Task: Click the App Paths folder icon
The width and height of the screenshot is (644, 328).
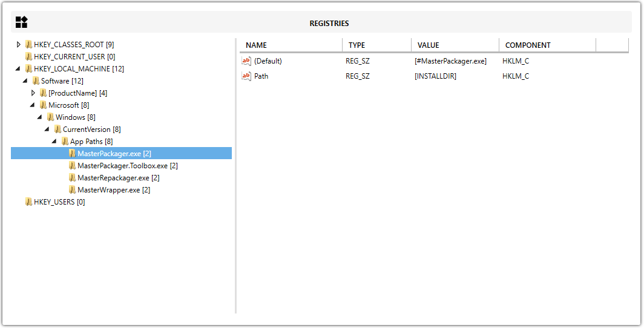Action: point(65,141)
